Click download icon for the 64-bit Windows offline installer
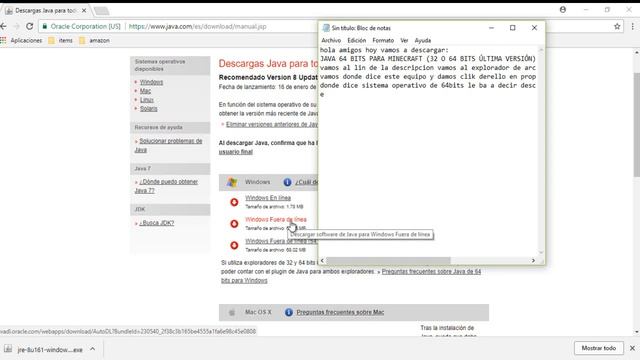The image size is (640, 360). (x=234, y=245)
